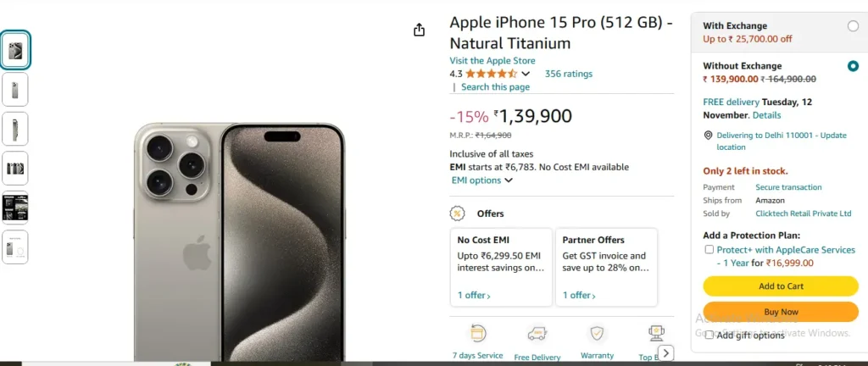
Task: Click the Offers percent badge icon
Action: click(x=457, y=213)
